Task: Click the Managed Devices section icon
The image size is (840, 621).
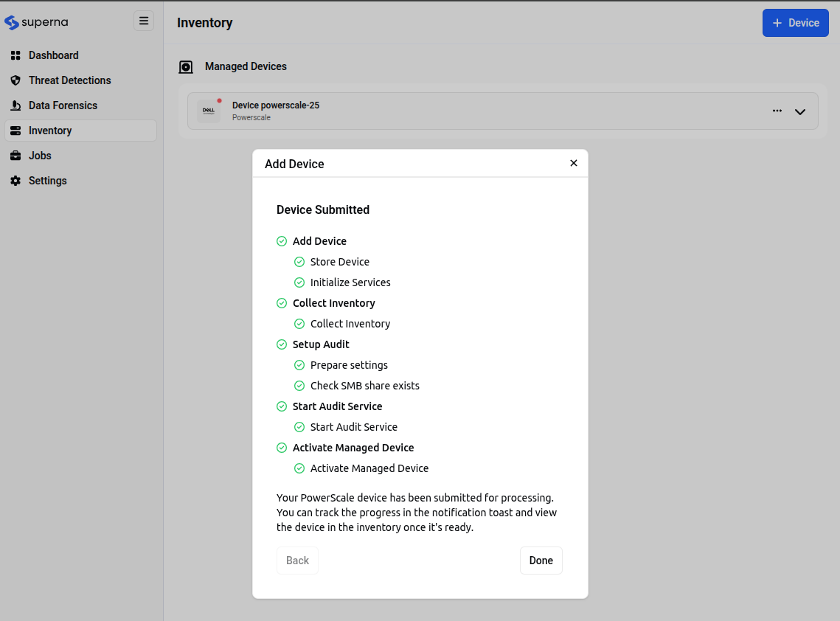Action: coord(186,67)
